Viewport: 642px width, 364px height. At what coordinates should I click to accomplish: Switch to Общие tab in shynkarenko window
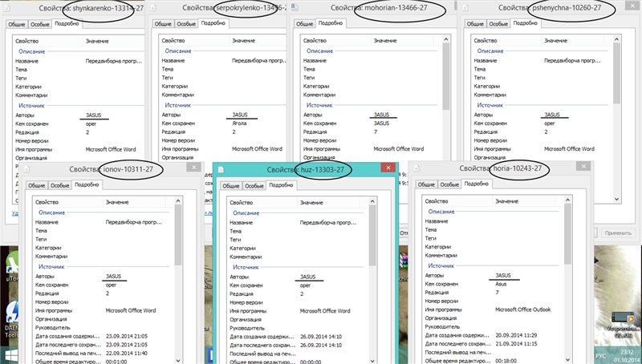pyautogui.click(x=16, y=24)
